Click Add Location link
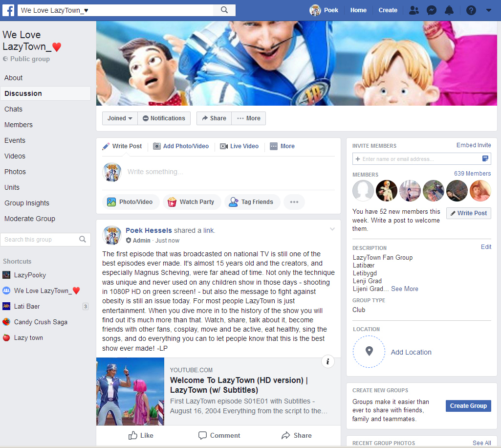This screenshot has width=501, height=448. pos(411,353)
